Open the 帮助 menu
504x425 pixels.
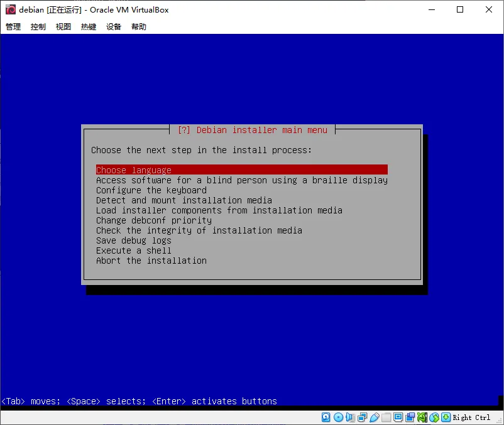coord(139,26)
